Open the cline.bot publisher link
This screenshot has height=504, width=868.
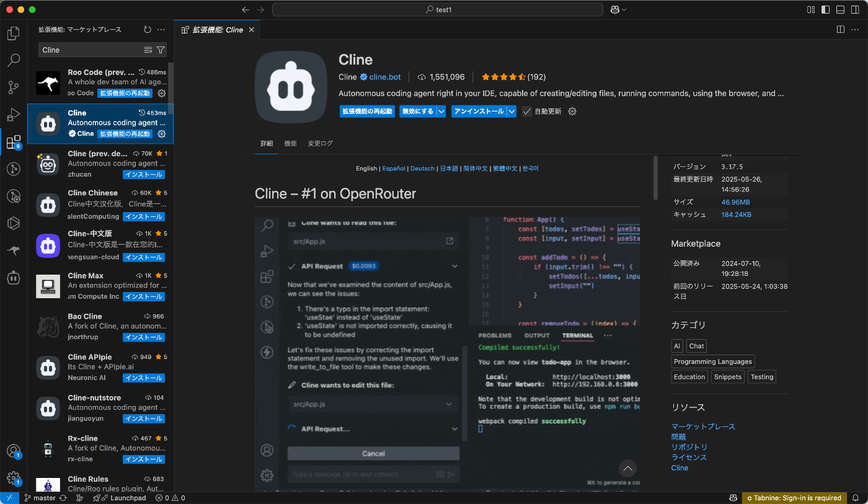click(x=385, y=77)
